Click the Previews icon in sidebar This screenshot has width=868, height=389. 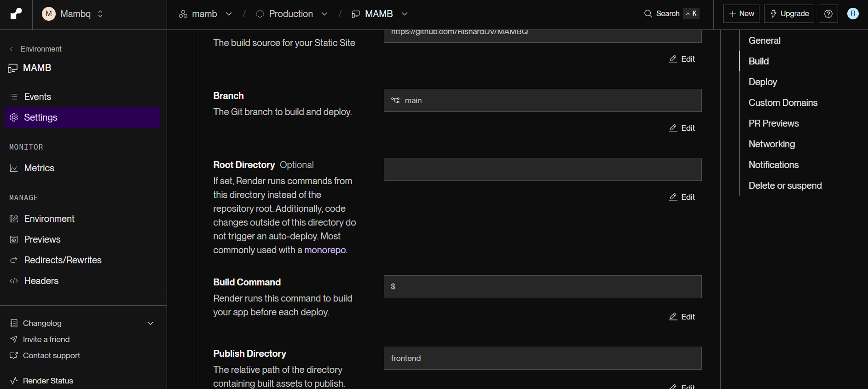tap(14, 239)
